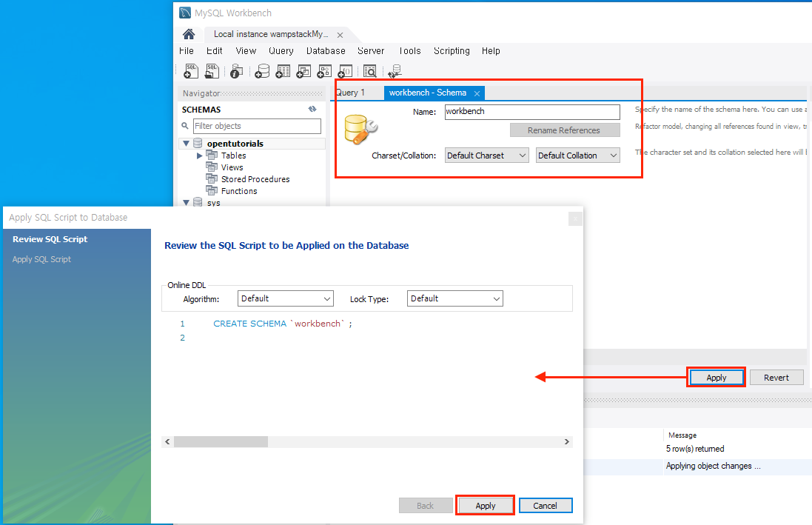Open the Tools menu

pyautogui.click(x=409, y=51)
